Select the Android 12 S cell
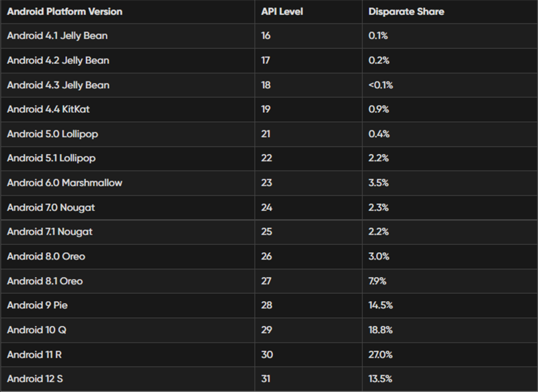Viewport: 538px width, 392px height. (x=36, y=379)
